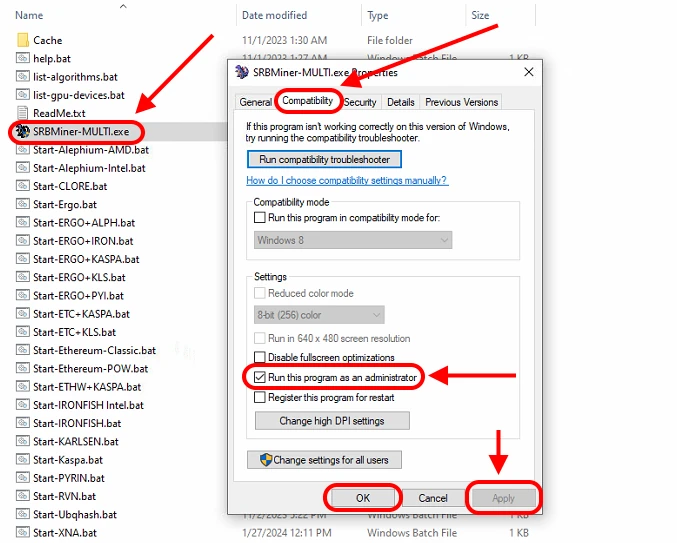677x543 pixels.
Task: Open the compatibility settings help link
Action: (x=347, y=181)
